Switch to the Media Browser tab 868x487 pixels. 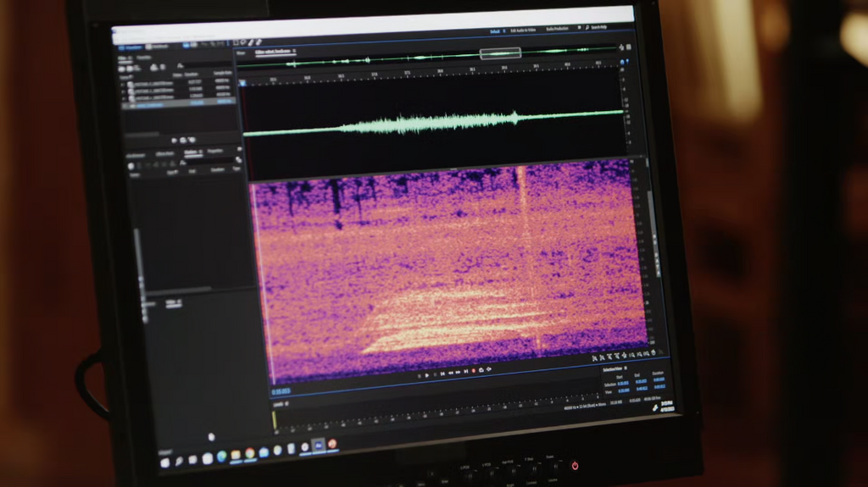pyautogui.click(x=135, y=156)
